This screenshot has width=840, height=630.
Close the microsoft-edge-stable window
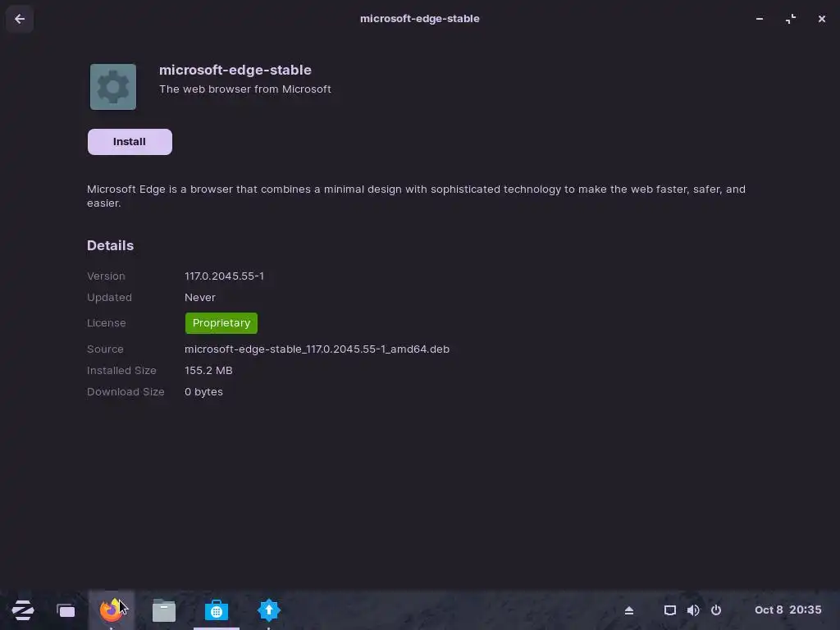822,19
